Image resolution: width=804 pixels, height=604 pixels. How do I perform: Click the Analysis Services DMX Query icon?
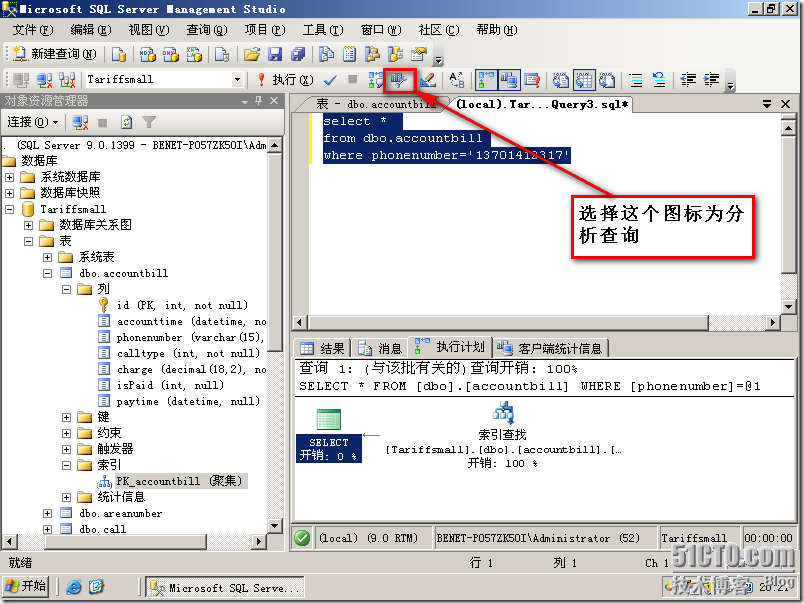pos(171,54)
